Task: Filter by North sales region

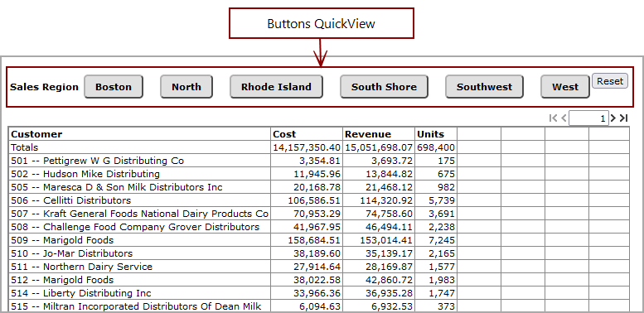Action: 186,87
